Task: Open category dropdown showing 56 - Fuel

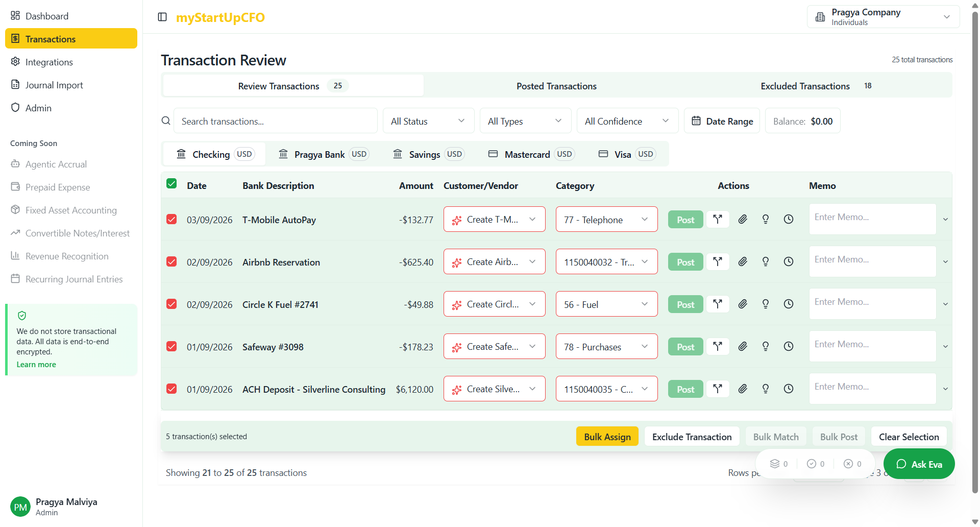Action: (x=606, y=304)
